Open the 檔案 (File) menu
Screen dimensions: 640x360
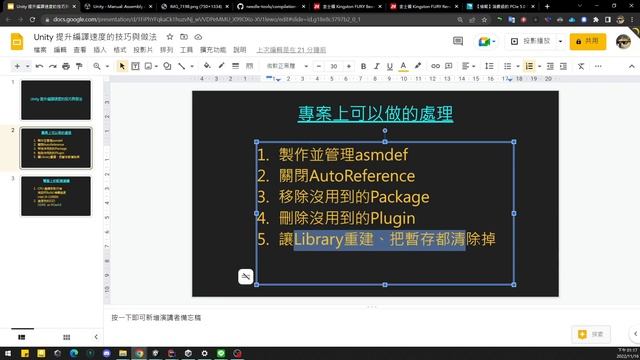point(40,50)
